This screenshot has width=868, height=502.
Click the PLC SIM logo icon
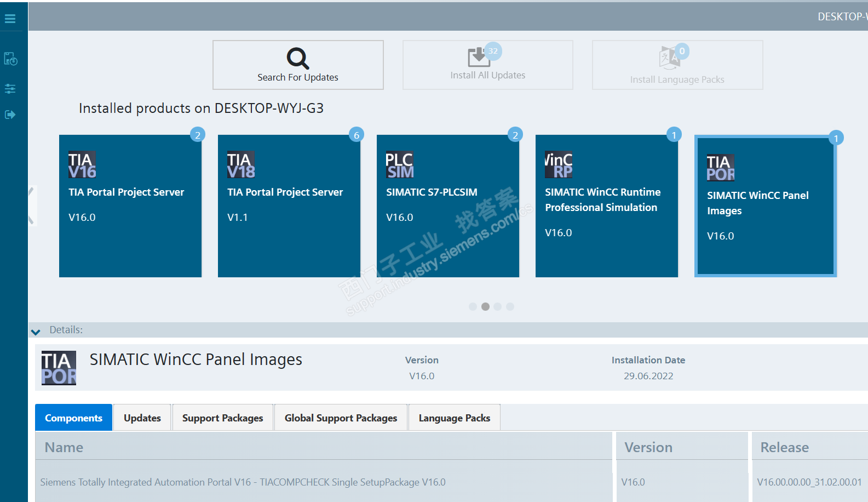click(400, 165)
